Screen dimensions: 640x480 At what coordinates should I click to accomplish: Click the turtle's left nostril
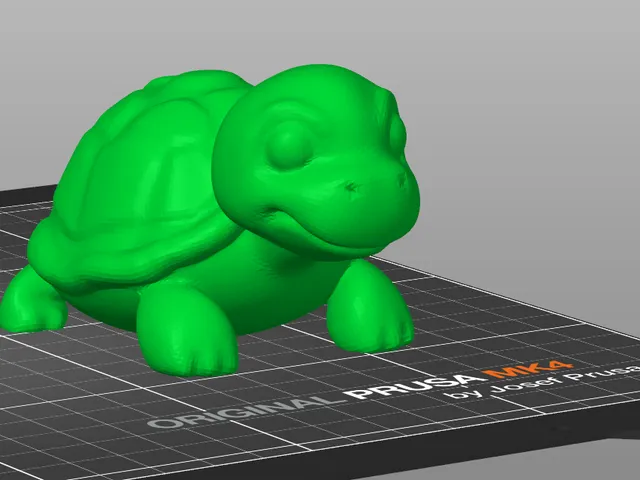(x=352, y=187)
